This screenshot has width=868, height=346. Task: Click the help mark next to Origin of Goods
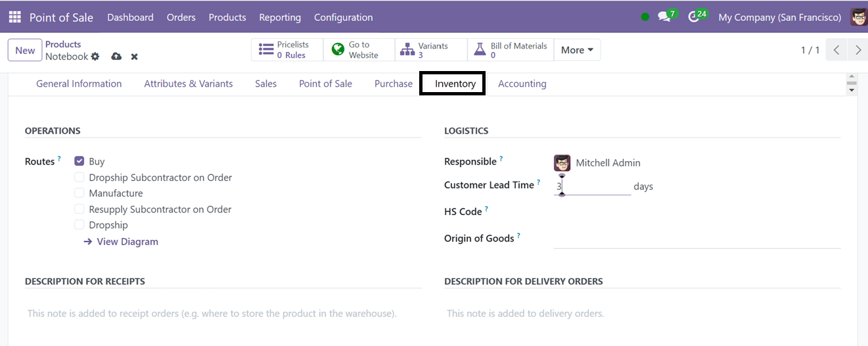518,235
